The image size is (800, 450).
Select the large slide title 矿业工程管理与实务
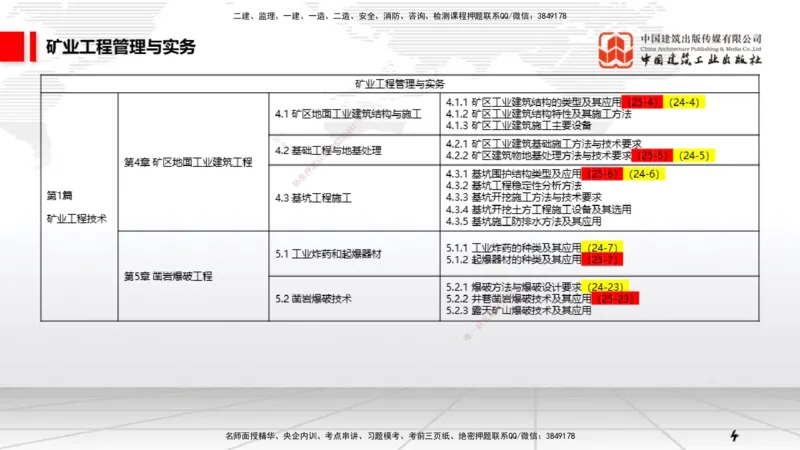tap(121, 46)
